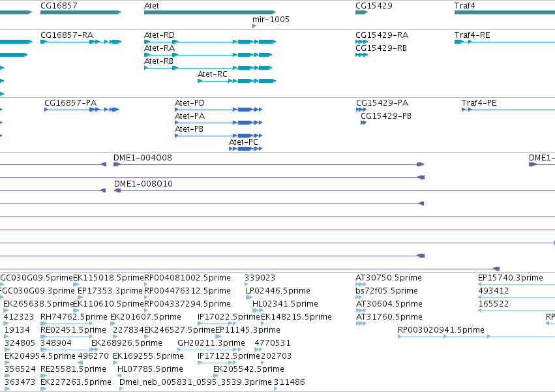Select AT30604.5prime EST label

pos(389,304)
